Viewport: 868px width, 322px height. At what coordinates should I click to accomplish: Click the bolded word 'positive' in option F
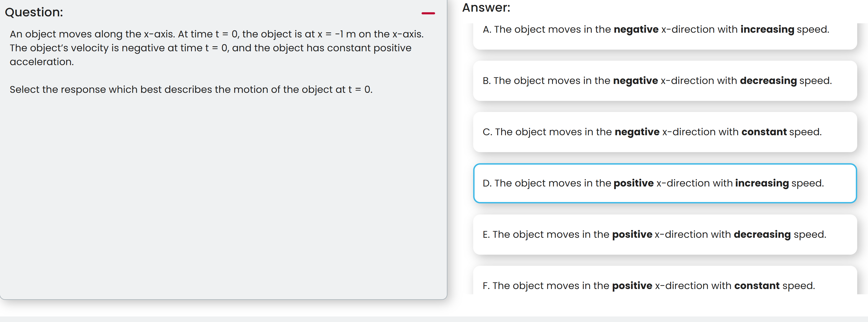coord(632,286)
